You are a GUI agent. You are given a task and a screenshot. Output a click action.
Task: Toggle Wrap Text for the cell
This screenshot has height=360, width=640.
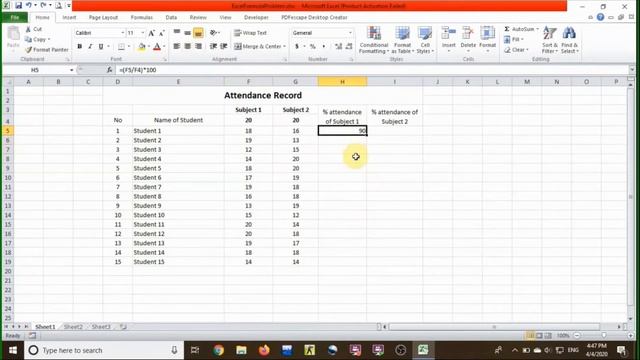click(251, 33)
